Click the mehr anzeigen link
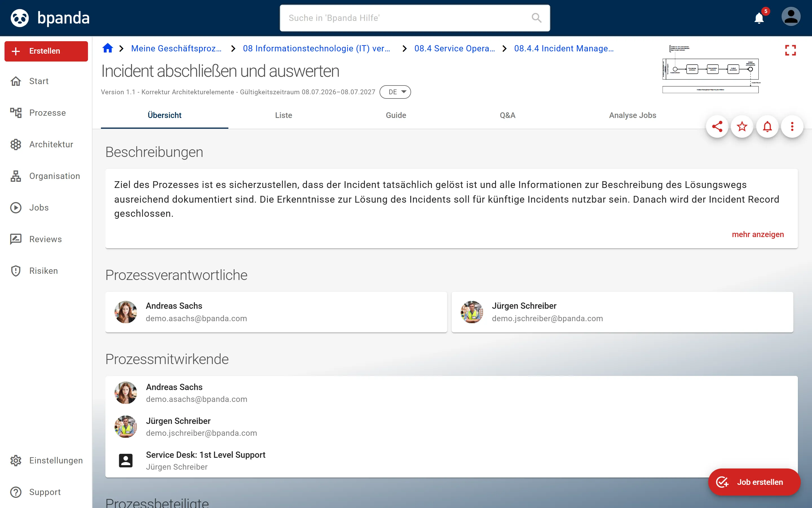This screenshot has width=812, height=508. (x=758, y=235)
